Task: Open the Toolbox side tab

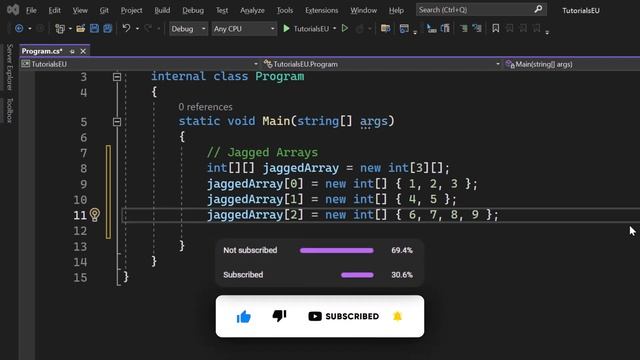Action: tap(10, 110)
